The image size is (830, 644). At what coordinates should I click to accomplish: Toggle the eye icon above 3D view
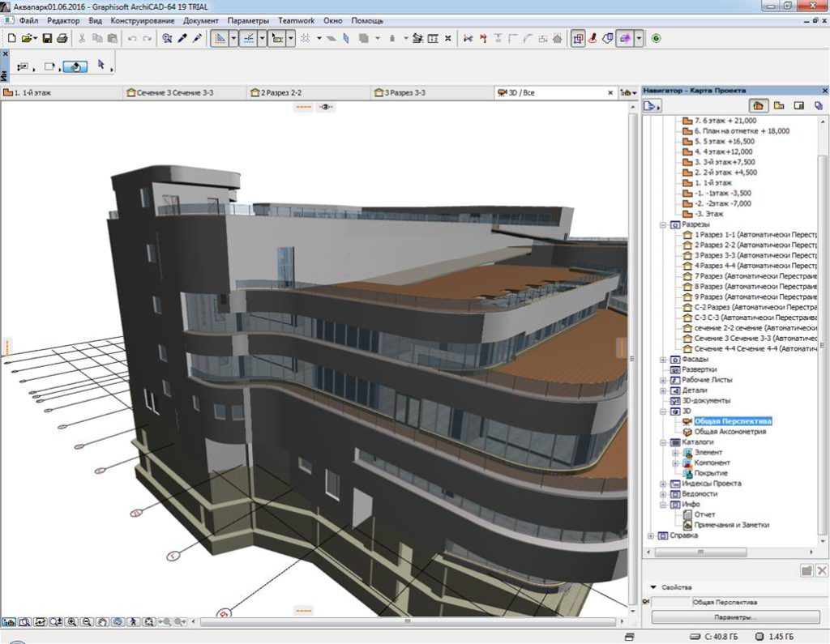click(326, 107)
